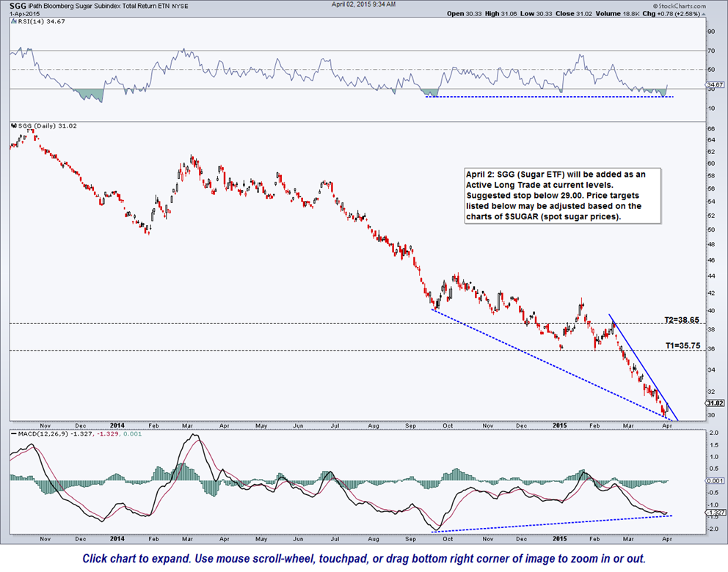
Task: Click the 31.02 current price tag on right axis
Action: point(715,403)
